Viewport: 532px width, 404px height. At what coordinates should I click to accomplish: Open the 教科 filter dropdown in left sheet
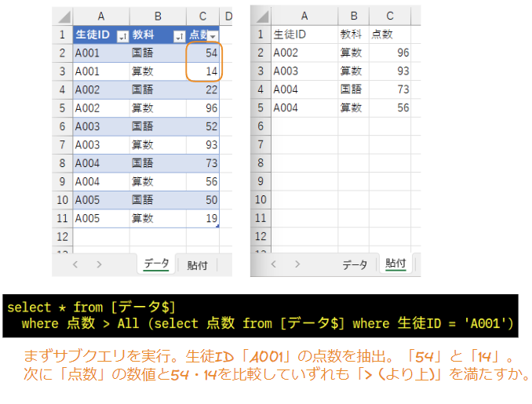[x=180, y=36]
